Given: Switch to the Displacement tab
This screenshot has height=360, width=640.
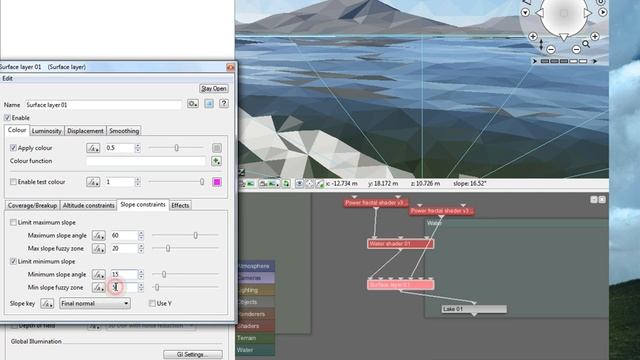Looking at the screenshot, I should (85, 131).
